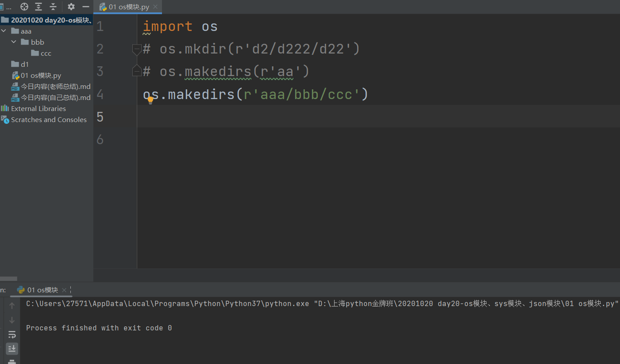Hide the Project panel with minus icon

point(86,7)
